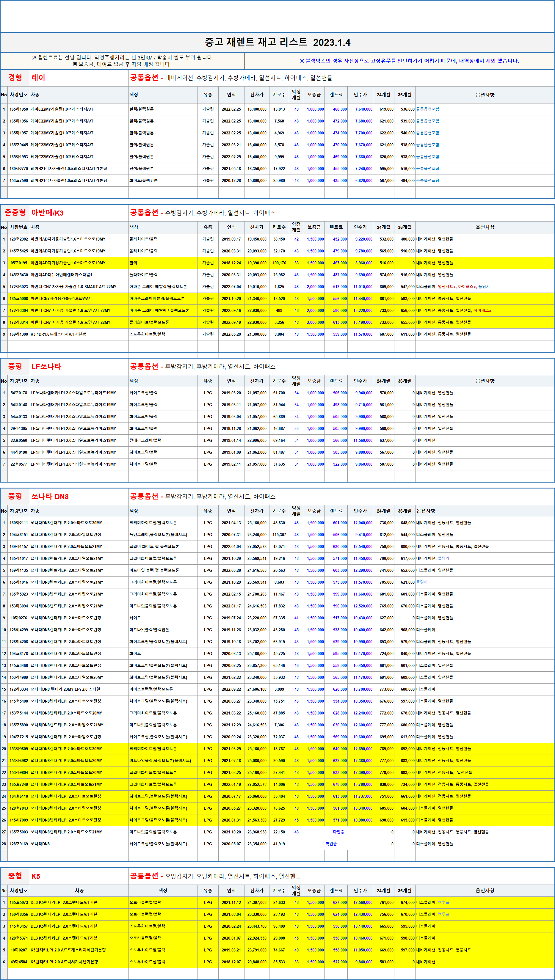Select the 준중형 category label
The width and height of the screenshot is (555, 980).
pos(15,213)
